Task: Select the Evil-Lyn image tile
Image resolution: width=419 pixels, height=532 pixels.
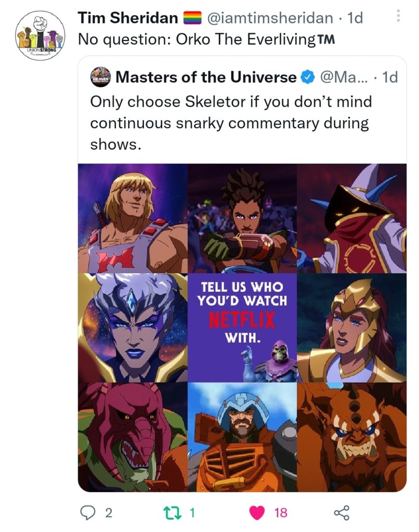Action: pyautogui.click(x=133, y=327)
